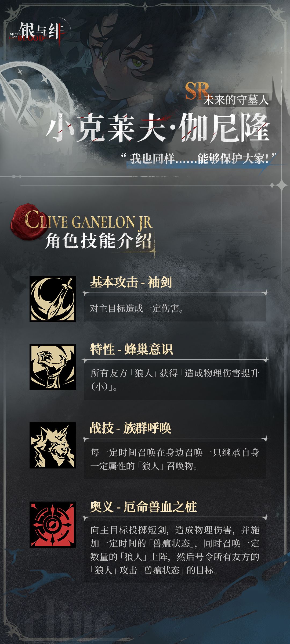The image size is (290, 644).
Task: Select the red target ultimate skill icon
Action: pyautogui.click(x=53, y=524)
